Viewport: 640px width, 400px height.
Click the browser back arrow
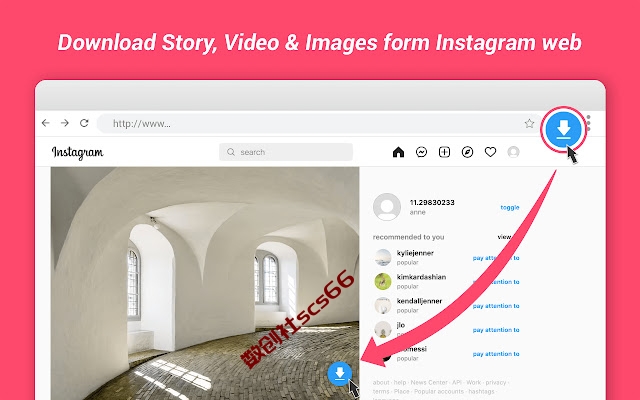[46, 123]
